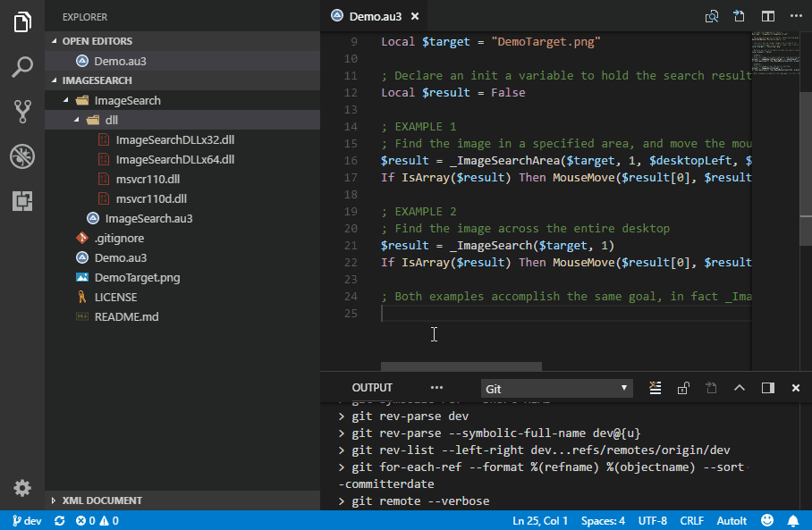Open ImageSearch.au3 file
812x530 pixels.
point(182,218)
